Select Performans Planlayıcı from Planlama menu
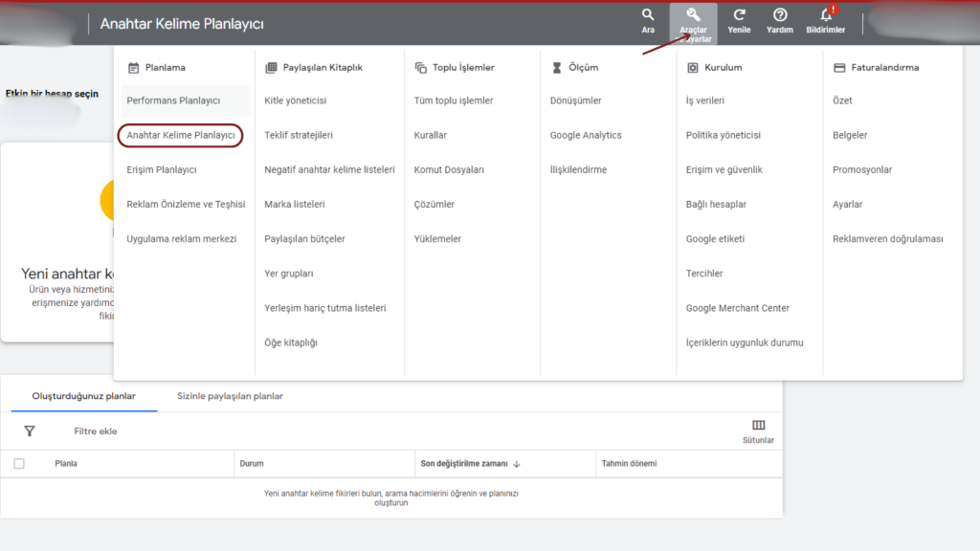Viewport: 980px width, 551px height. pyautogui.click(x=173, y=101)
